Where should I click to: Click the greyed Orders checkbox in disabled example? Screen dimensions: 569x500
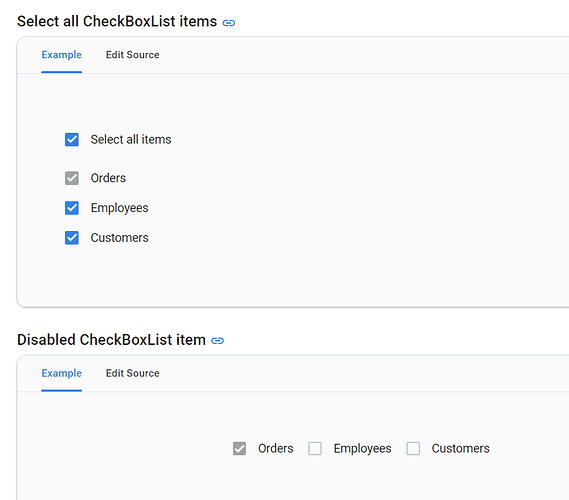point(240,448)
